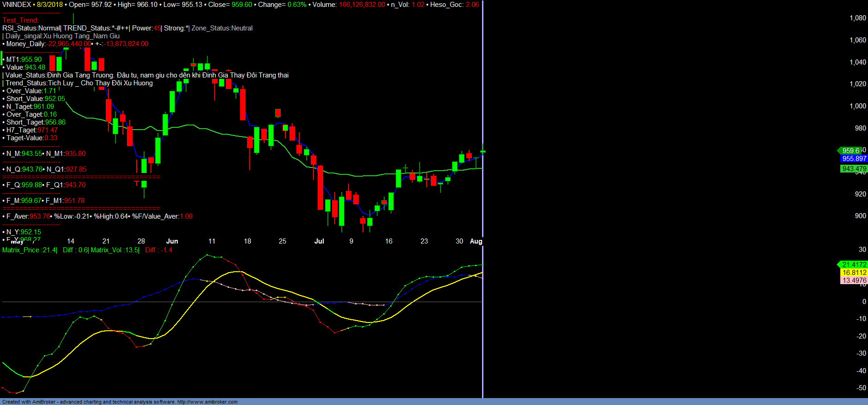This screenshot has width=868, height=405.
Task: Click the H7_Taget 971.47 value
Action: tap(47, 130)
